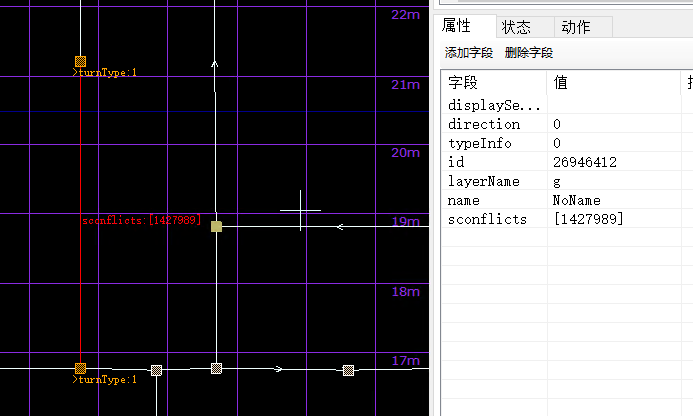This screenshot has width=693, height=416.
Task: Click the red sconflicts:[1427989] label on the canvas
Action: click(x=140, y=221)
